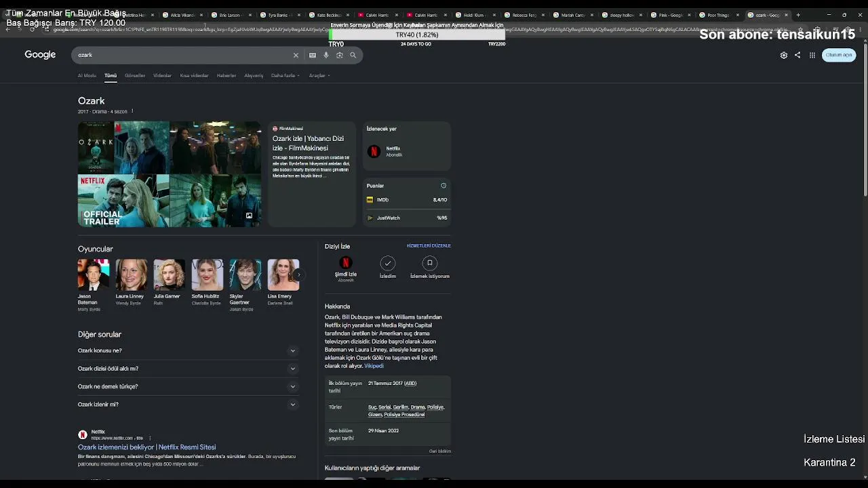Screen dimensions: 868x488
Task: Switch to the Tyra Banks browser tab
Action: [279, 15]
